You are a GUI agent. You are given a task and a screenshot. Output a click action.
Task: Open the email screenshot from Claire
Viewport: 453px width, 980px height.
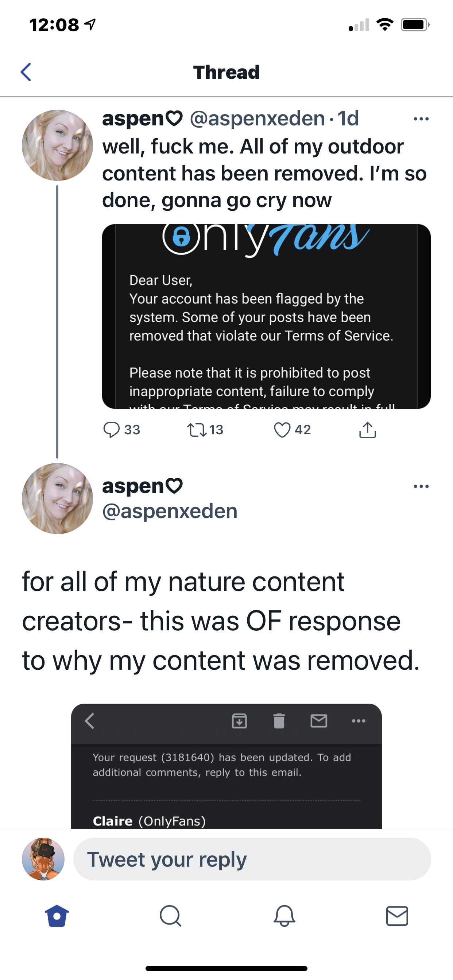pyautogui.click(x=226, y=766)
